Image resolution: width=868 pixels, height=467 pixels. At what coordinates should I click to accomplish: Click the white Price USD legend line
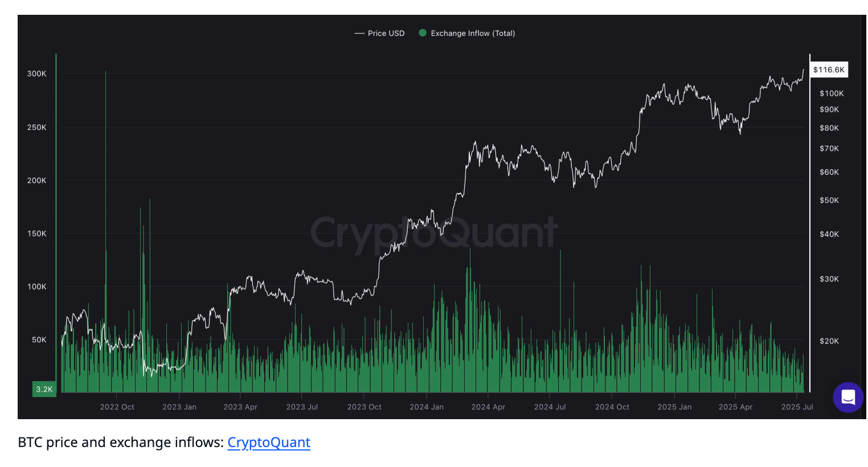coord(359,34)
